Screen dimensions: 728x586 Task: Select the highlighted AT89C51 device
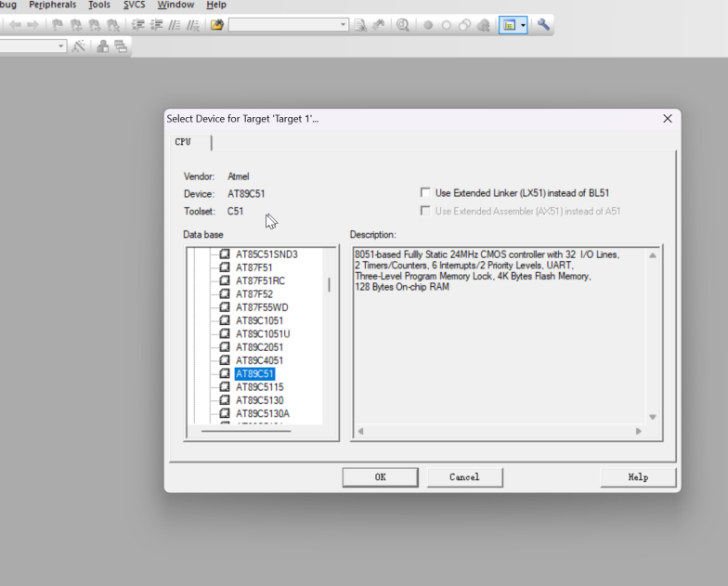[254, 373]
